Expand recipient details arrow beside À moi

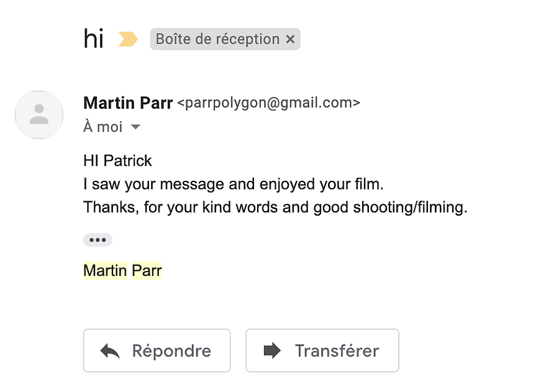135,127
